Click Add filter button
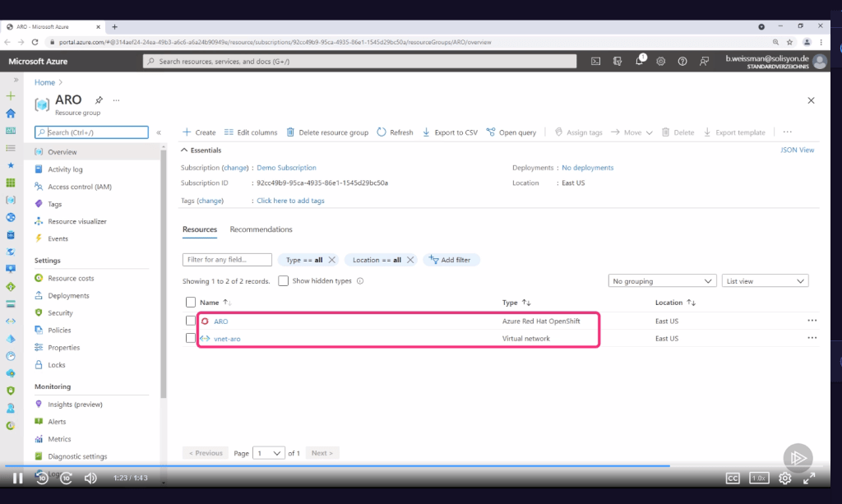842x504 pixels. pyautogui.click(x=451, y=260)
